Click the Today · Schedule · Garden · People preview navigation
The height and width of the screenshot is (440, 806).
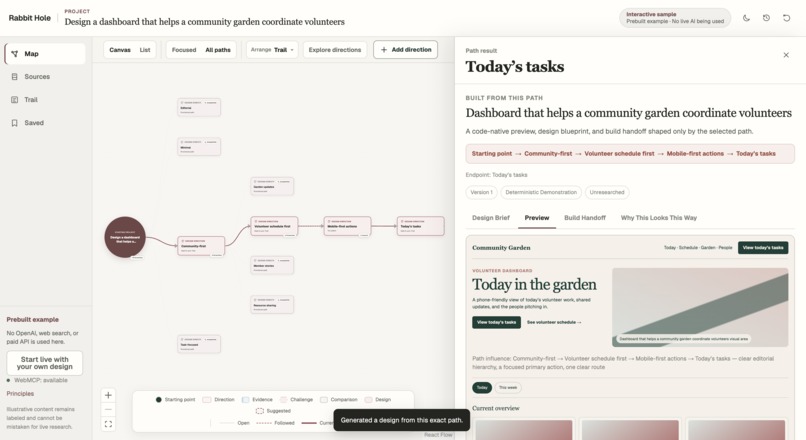(x=698, y=248)
